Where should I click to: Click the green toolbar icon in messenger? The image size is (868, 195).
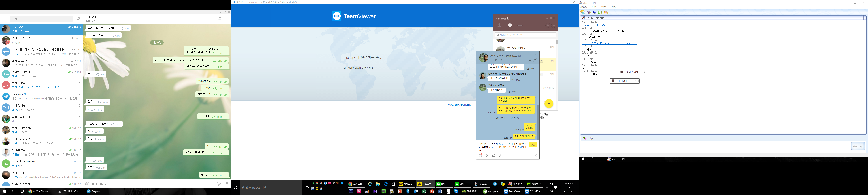click(x=600, y=12)
